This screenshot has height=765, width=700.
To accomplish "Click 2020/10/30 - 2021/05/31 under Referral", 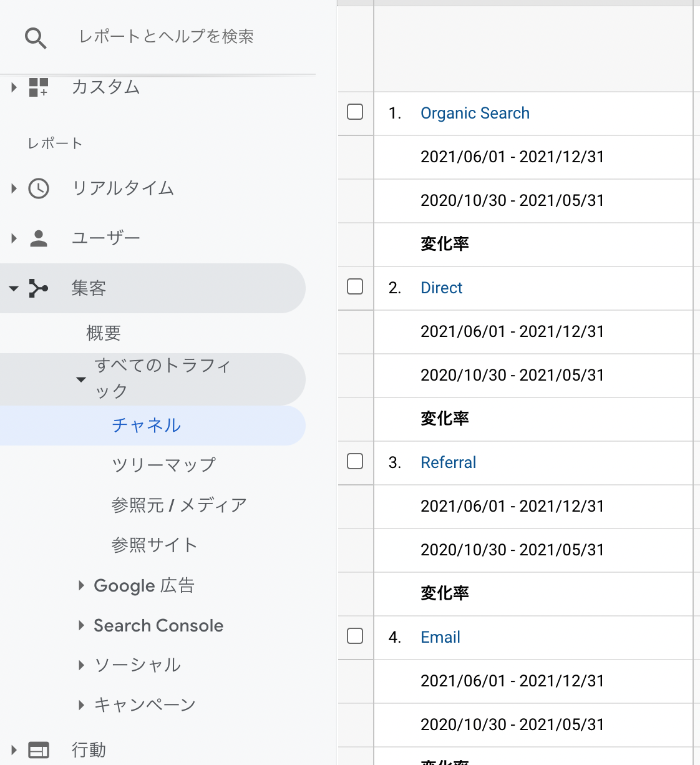I will click(x=512, y=550).
